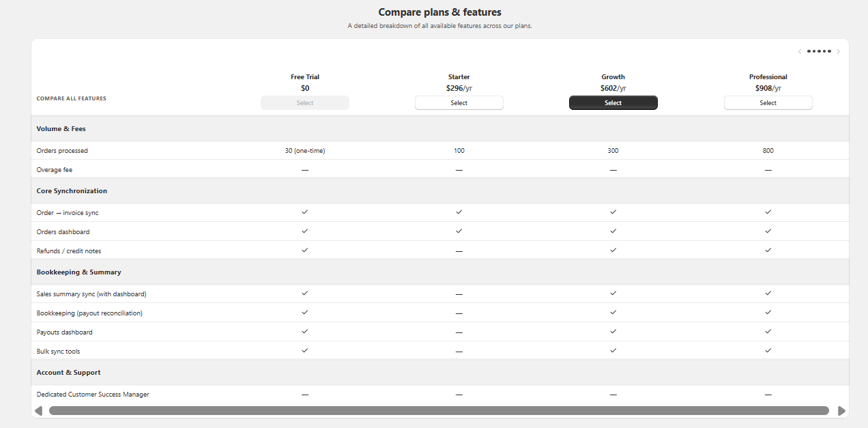Click the first carousel pagination dot
Screen dimensions: 868x428
pyautogui.click(x=809, y=51)
